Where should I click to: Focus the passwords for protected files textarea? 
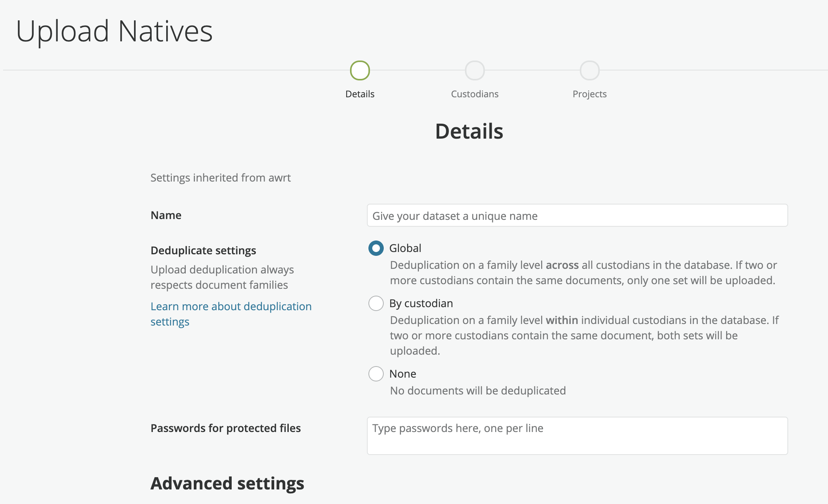tap(577, 436)
